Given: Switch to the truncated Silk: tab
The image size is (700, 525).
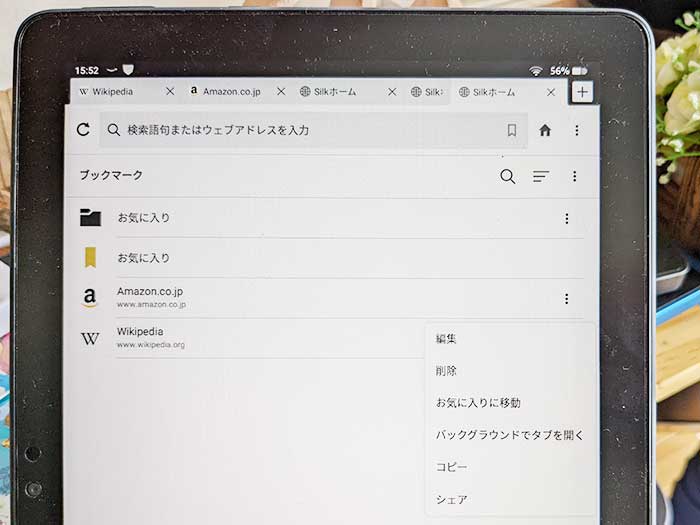Looking at the screenshot, I should point(427,92).
